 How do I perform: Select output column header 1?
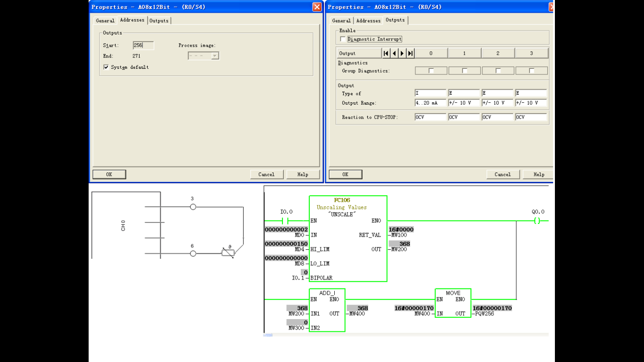tap(464, 53)
